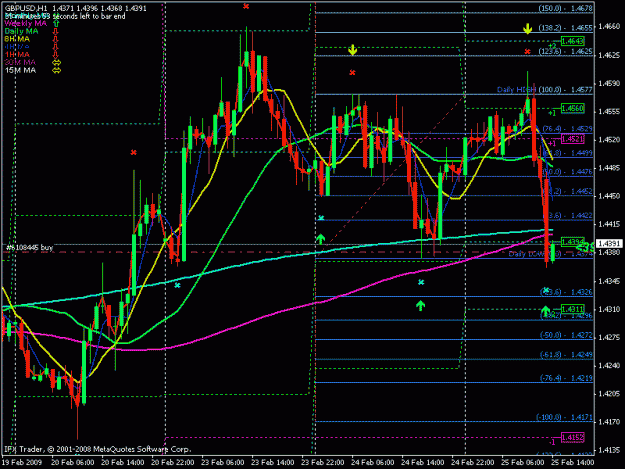Click 1.4240 on the price axis

pyautogui.click(x=610, y=365)
